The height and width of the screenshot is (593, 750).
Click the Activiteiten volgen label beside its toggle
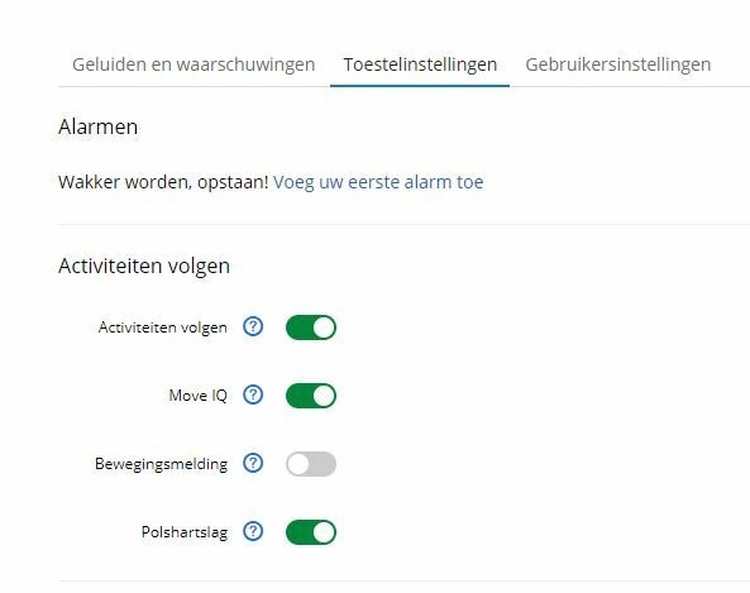(163, 327)
